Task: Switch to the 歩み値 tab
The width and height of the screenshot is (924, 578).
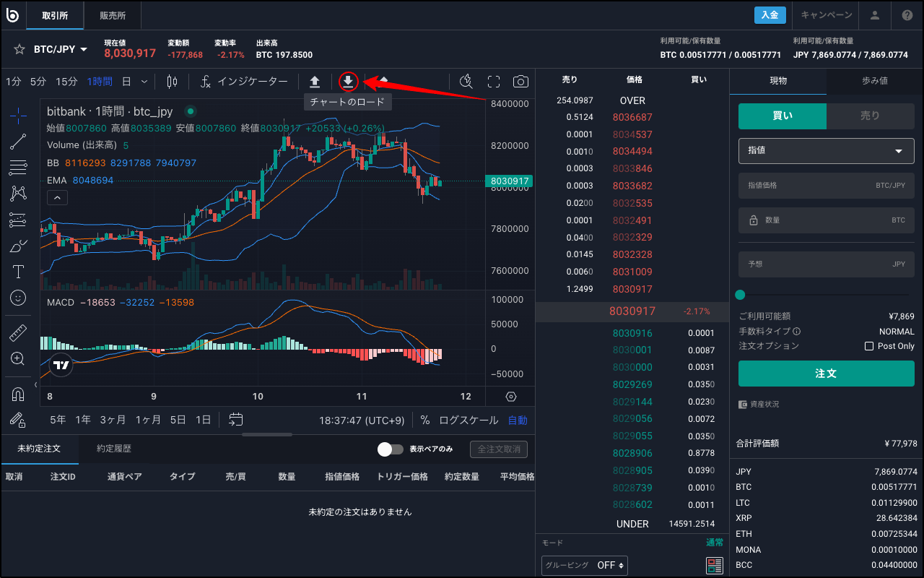Action: [873, 82]
